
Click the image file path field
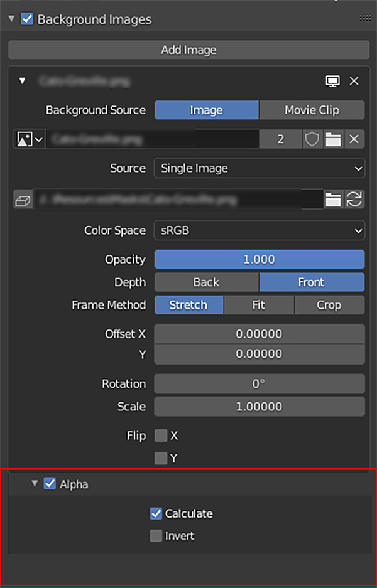(x=178, y=200)
